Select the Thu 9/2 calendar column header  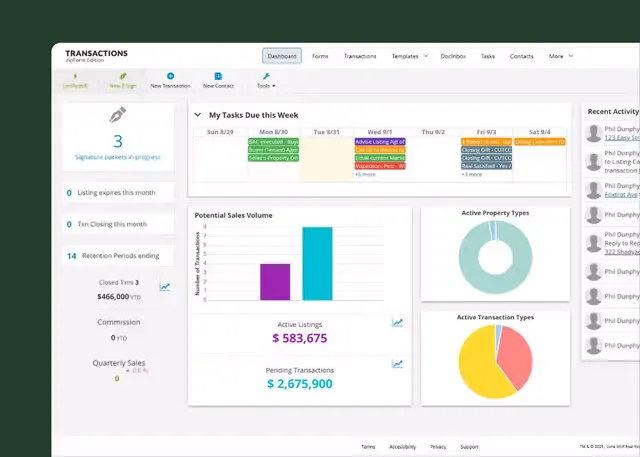[433, 132]
